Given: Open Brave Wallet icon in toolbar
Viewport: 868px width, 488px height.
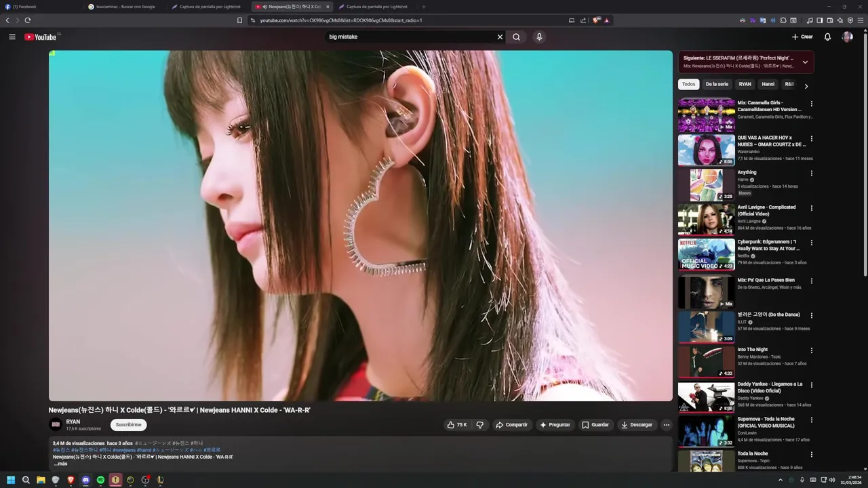Looking at the screenshot, I should 829,20.
